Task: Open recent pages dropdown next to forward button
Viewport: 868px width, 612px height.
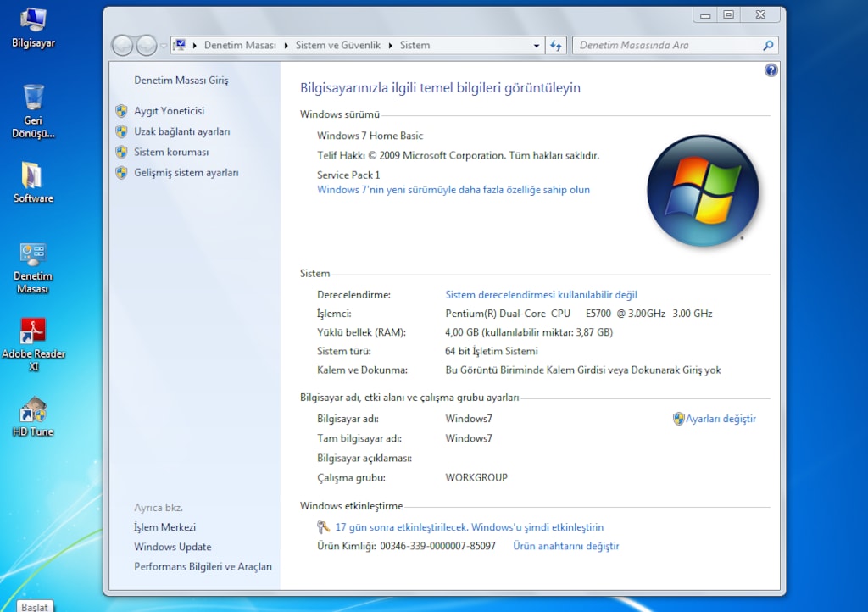Action: (164, 46)
